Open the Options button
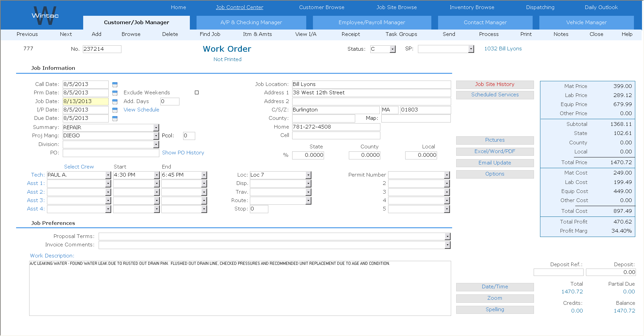 click(495, 174)
